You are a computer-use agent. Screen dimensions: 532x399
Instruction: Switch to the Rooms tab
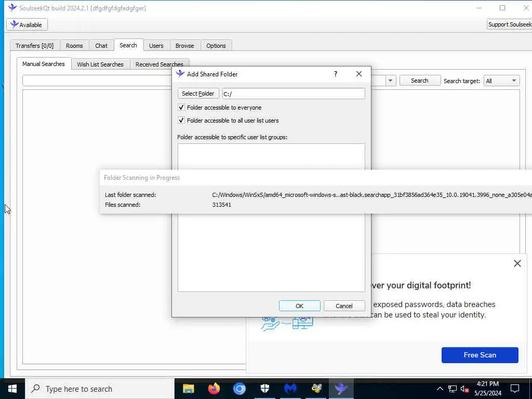pos(74,46)
